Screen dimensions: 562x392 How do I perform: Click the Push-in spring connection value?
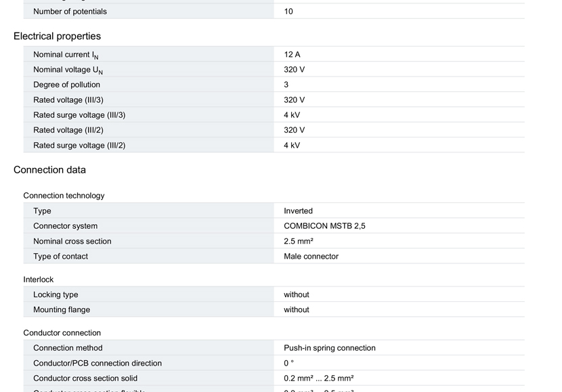coord(330,348)
